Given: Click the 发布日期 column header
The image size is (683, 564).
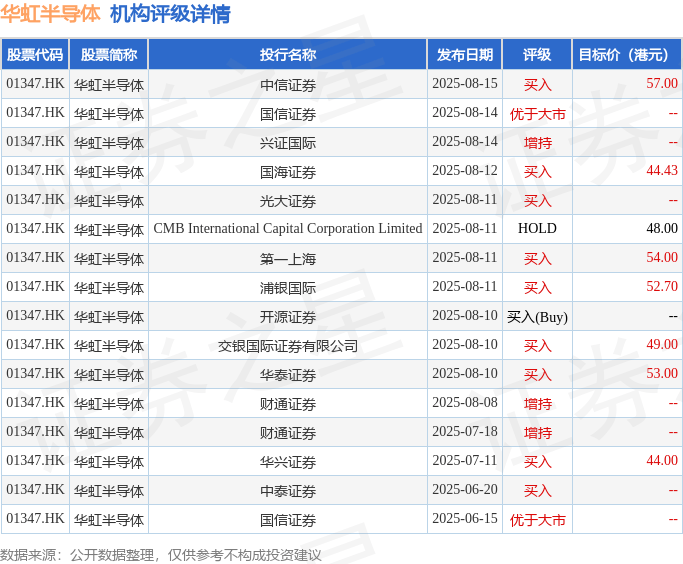Looking at the screenshot, I should click(465, 55).
